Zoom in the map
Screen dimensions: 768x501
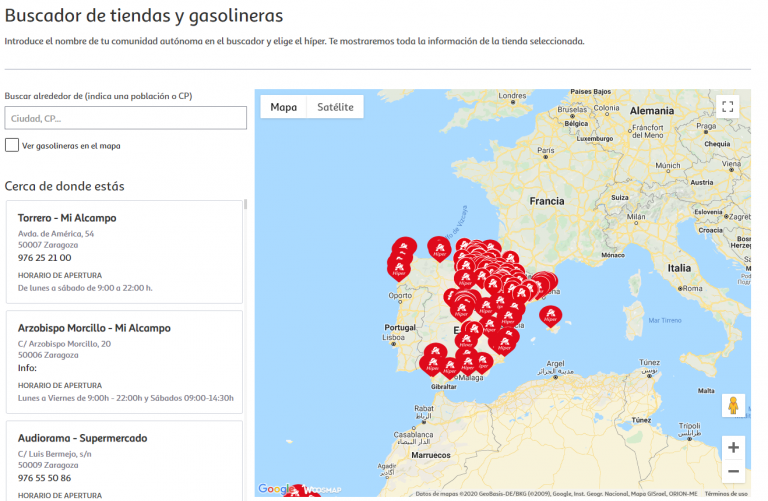click(733, 447)
